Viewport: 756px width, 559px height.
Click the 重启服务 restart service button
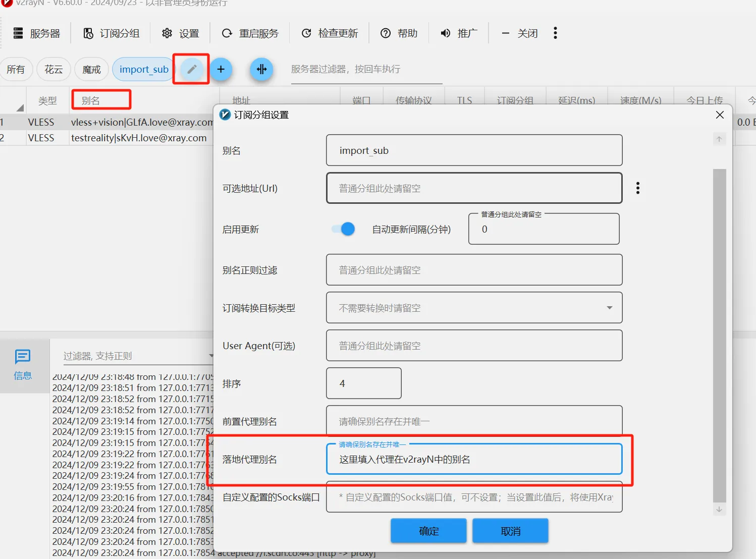tap(250, 33)
